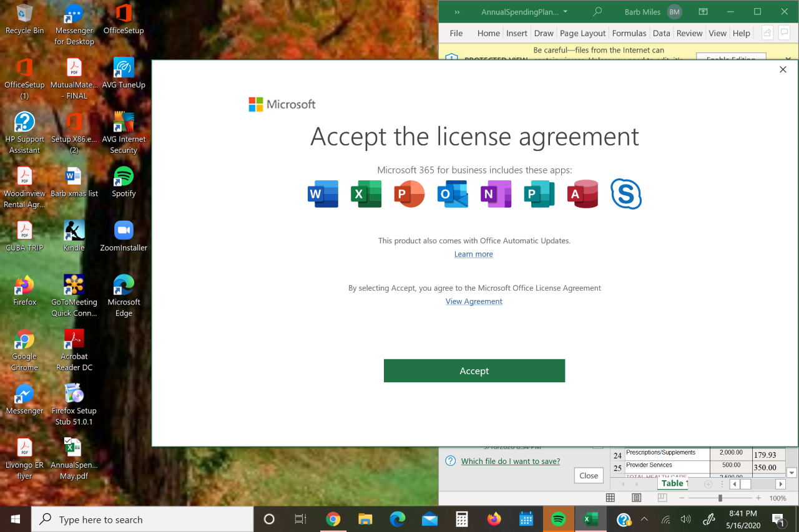This screenshot has width=799, height=532.
Task: Switch to Page Break Preview in status bar
Action: 662,498
